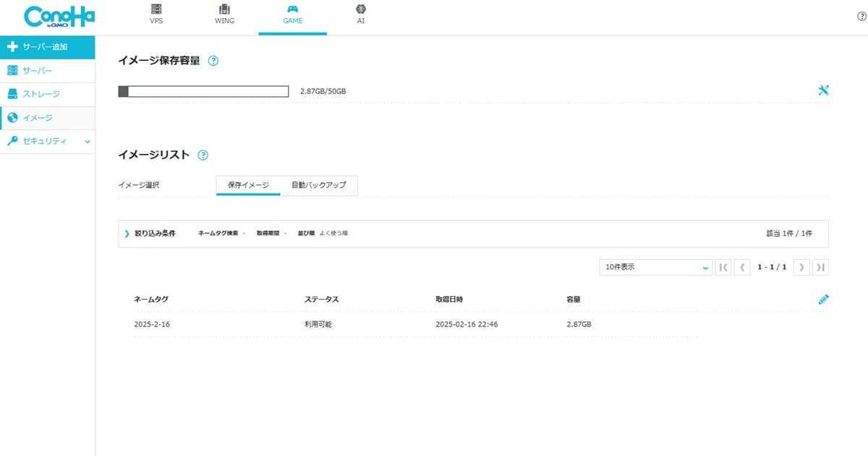Open help icon at top right
Screen dimensions: 868x456
(x=861, y=17)
